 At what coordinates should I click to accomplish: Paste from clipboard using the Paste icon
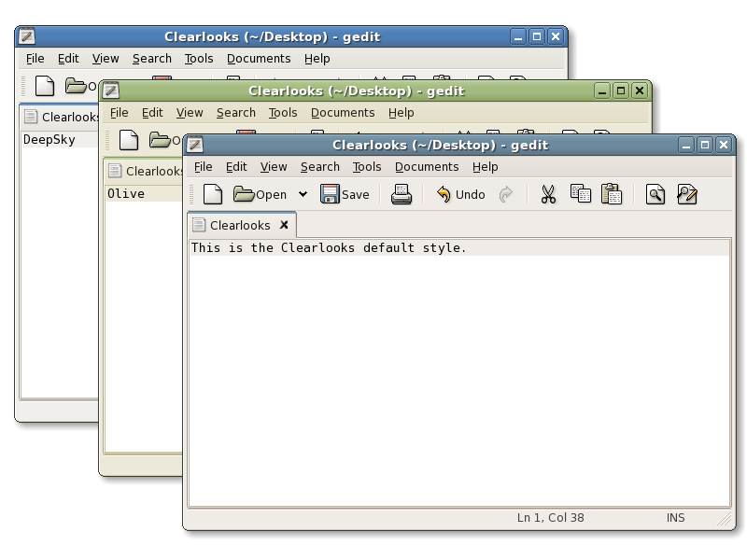pyautogui.click(x=612, y=194)
